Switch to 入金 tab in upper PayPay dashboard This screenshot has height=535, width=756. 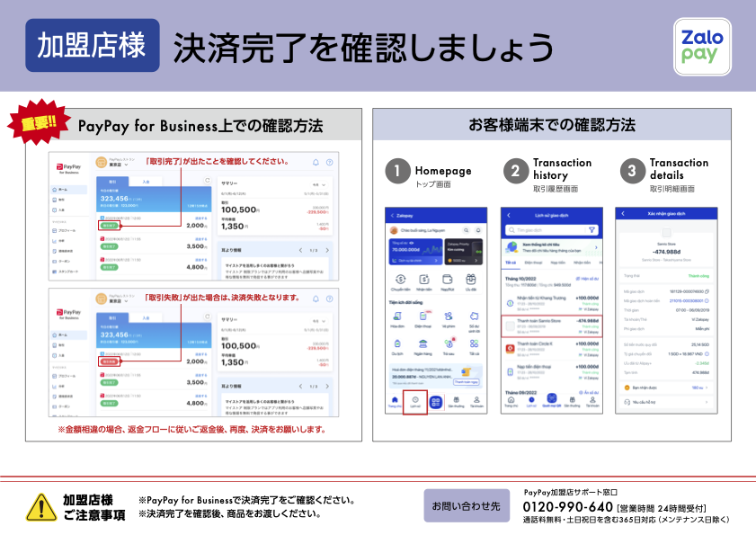click(146, 182)
